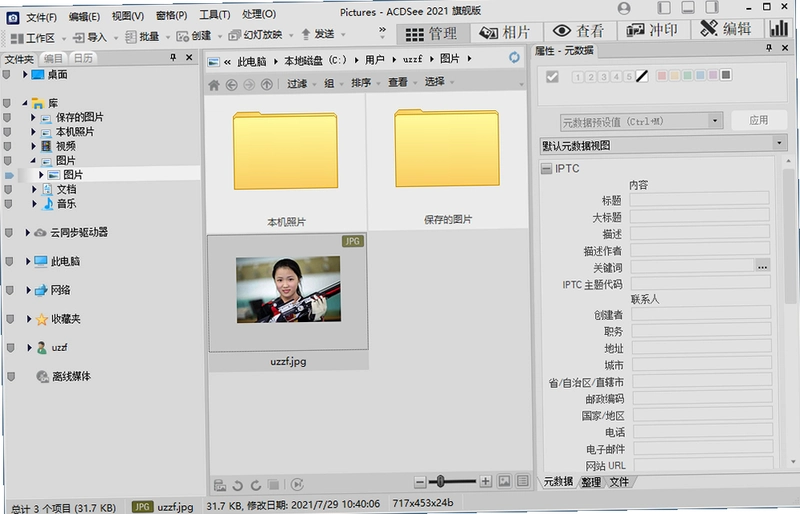Set rating 5 in properties
Viewport: 800px width, 514px height.
[x=629, y=77]
